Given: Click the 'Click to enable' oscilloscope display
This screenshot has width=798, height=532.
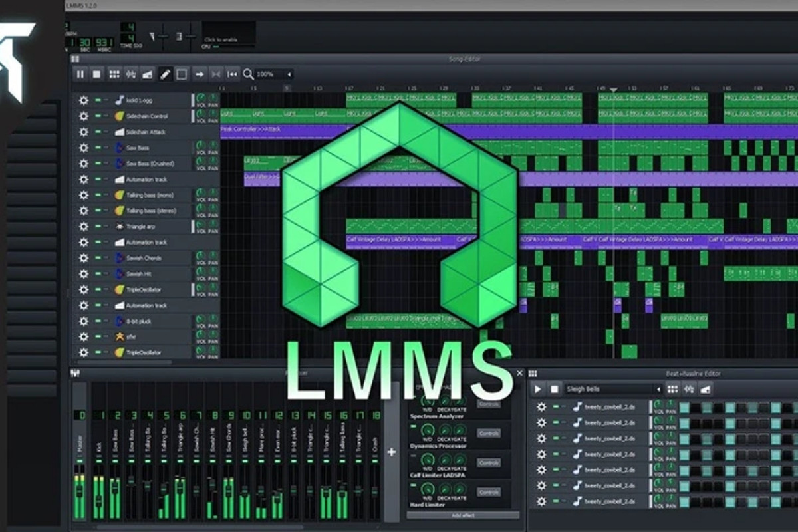Looking at the screenshot, I should pos(228,35).
